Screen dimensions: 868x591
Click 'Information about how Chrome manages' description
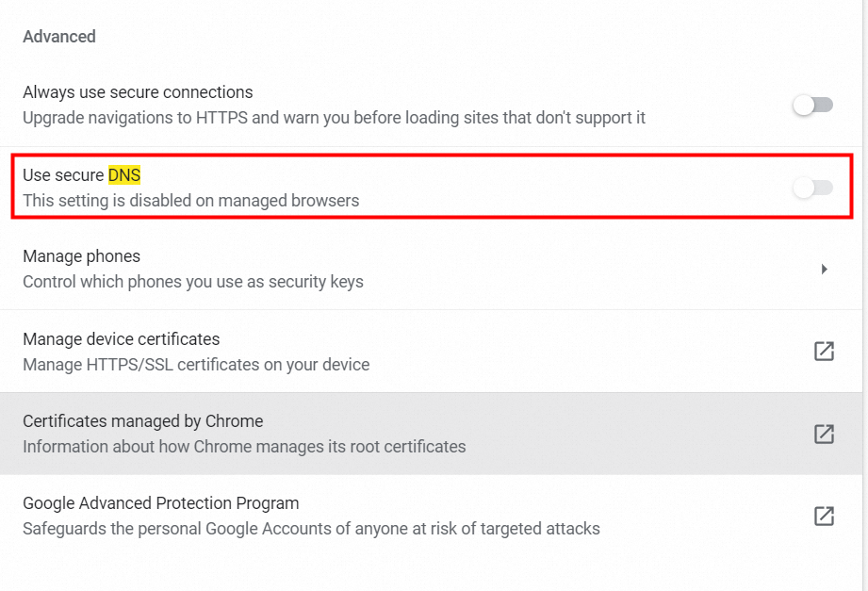click(244, 446)
